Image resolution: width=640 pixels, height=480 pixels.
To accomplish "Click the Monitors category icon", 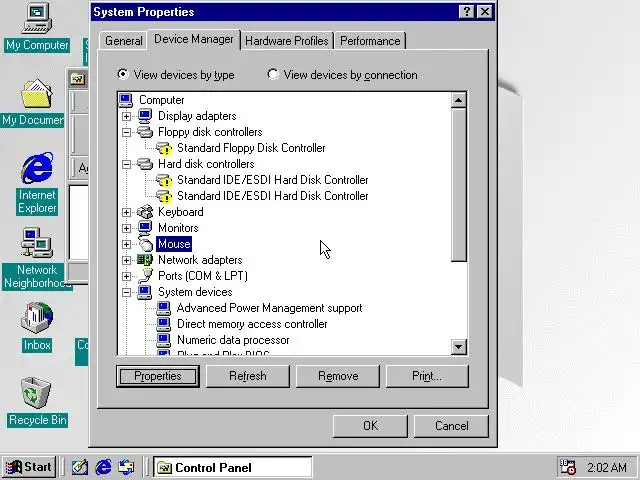I will 145,228.
